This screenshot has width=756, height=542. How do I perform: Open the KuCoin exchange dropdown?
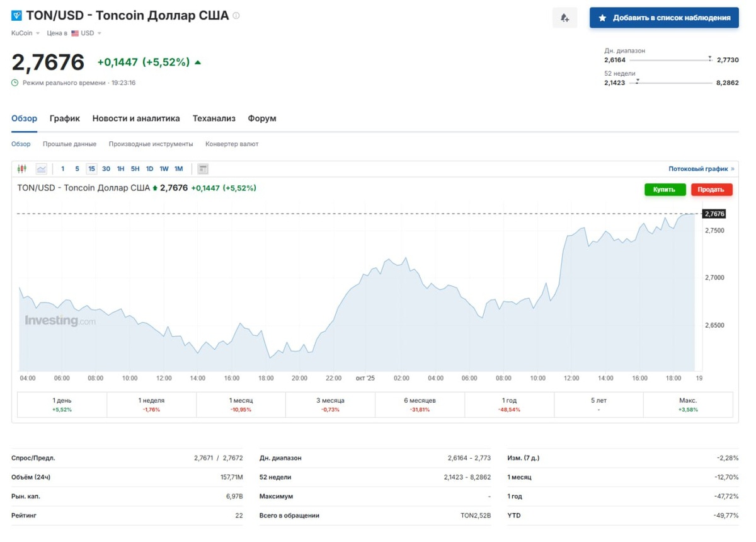(x=26, y=33)
